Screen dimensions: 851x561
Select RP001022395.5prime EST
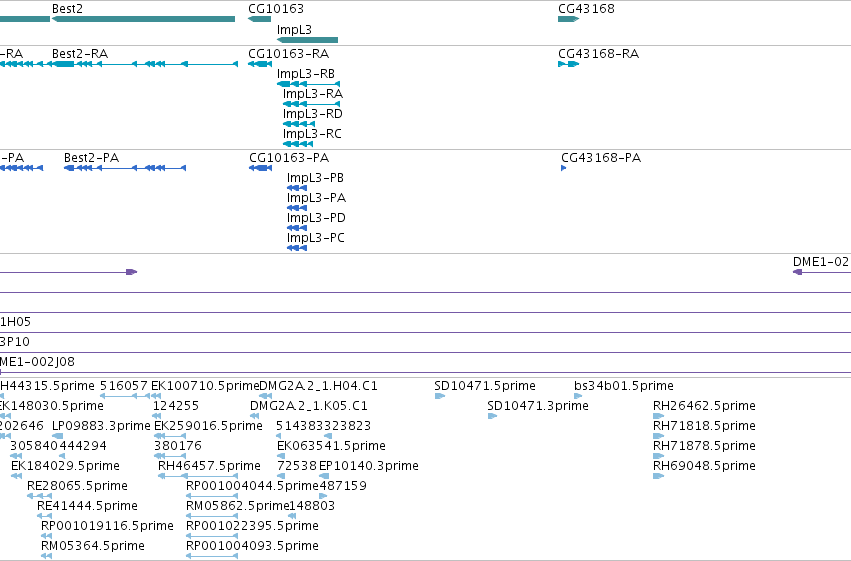(212, 537)
